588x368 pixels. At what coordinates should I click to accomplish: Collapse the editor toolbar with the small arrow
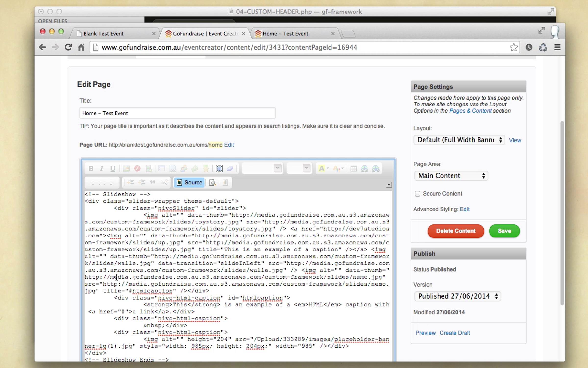coord(389,185)
